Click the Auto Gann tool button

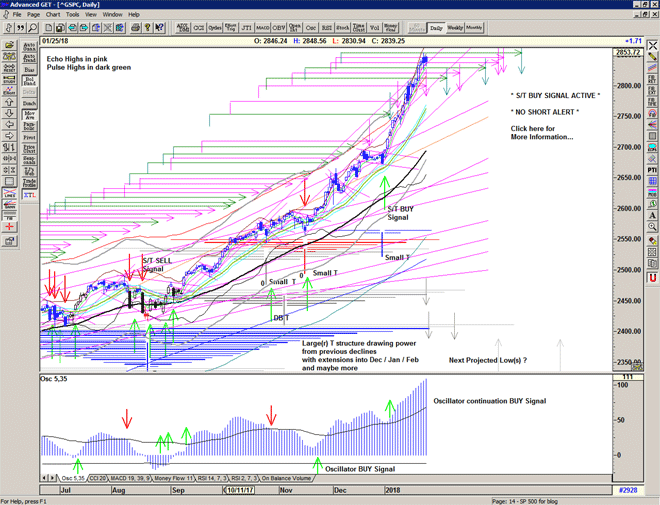pos(29,46)
